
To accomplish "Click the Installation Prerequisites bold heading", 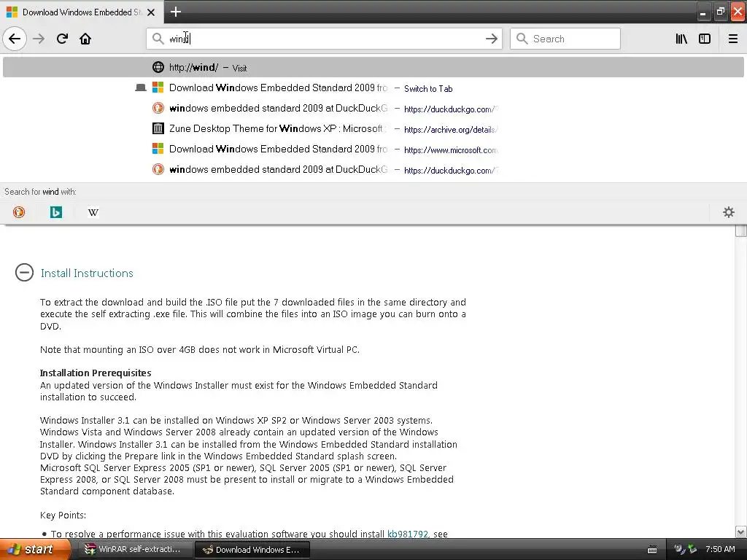I will tap(96, 373).
